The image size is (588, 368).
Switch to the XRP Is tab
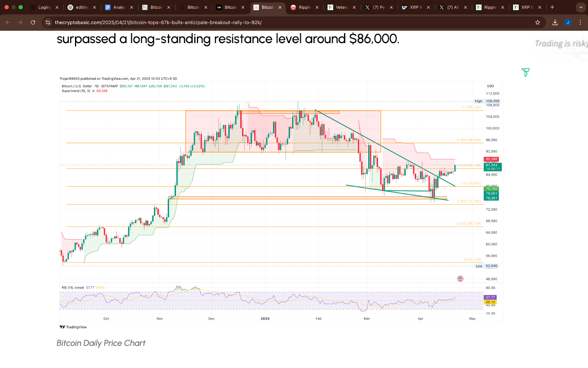(526, 7)
